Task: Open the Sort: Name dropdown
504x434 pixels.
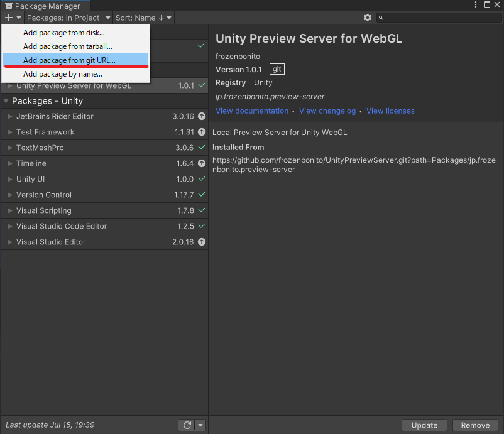Action: [143, 18]
